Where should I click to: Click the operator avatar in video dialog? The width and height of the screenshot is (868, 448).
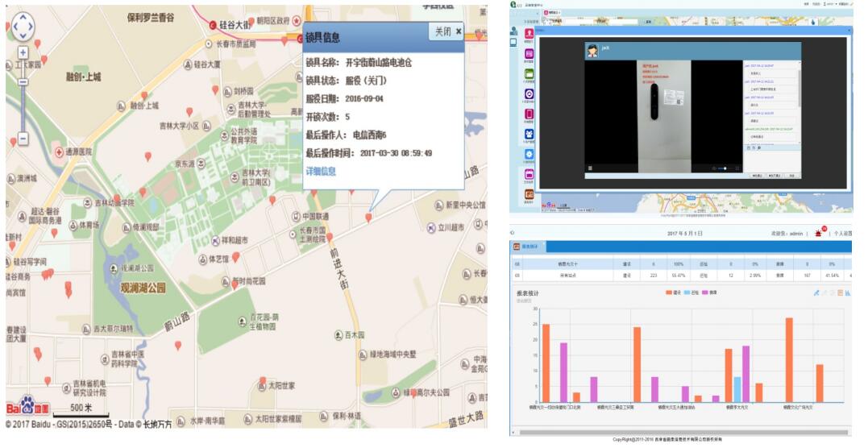tap(592, 51)
